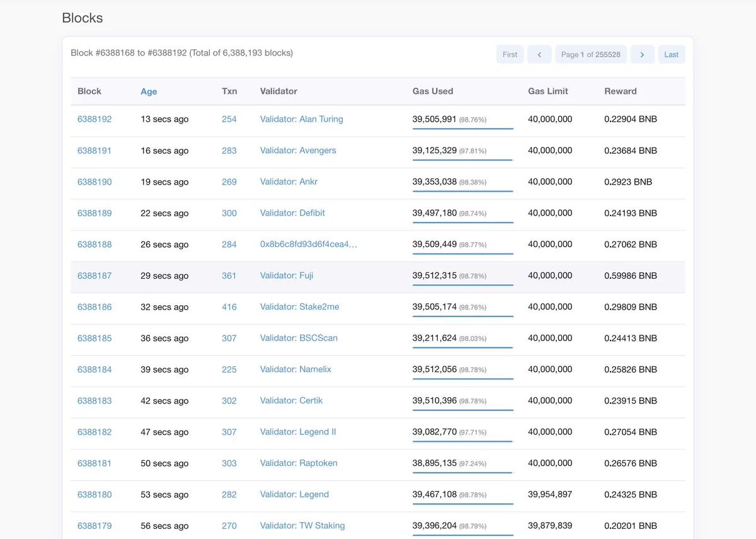Click gas used progress bar for 39,505,991
This screenshot has height=539, width=756.
pyautogui.click(x=463, y=129)
